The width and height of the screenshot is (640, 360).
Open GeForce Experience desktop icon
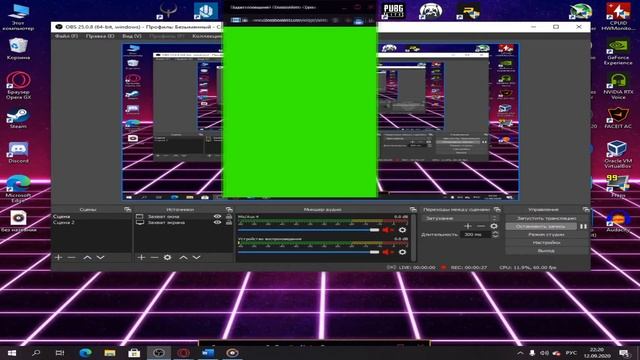pos(618,51)
